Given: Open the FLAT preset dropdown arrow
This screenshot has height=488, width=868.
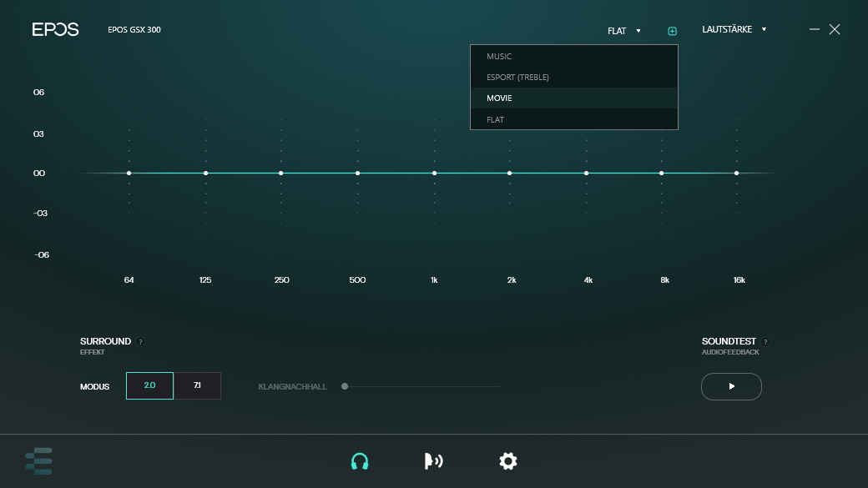Looking at the screenshot, I should click(638, 30).
